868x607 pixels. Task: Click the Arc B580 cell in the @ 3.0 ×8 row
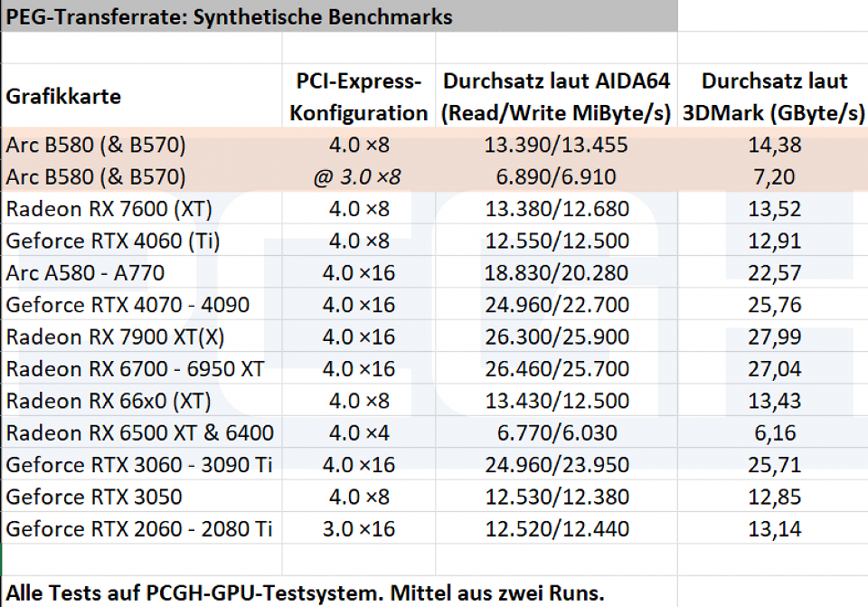(x=142, y=177)
